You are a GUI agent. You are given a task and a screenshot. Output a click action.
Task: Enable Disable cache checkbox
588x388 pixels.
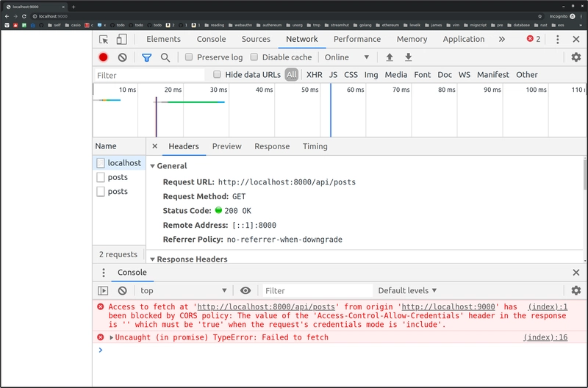(254, 57)
